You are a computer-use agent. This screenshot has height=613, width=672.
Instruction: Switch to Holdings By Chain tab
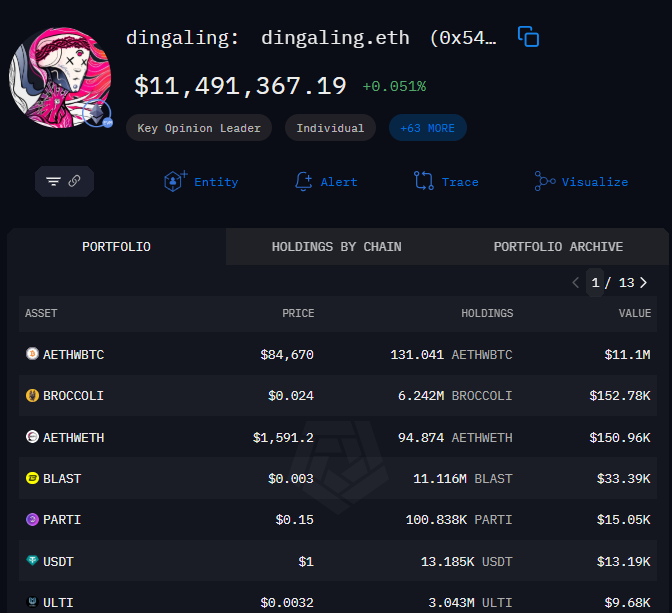(336, 247)
